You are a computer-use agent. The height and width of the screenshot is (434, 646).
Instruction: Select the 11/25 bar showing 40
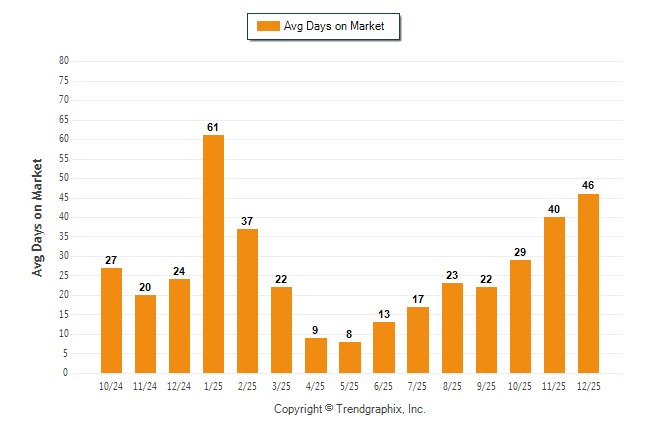point(554,295)
